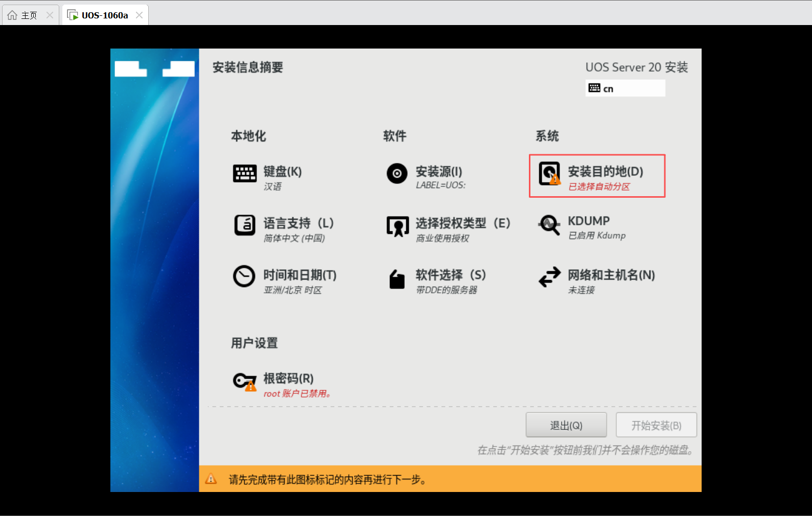Click the 带DDE的服务器 selection text
Image resolution: width=812 pixels, height=516 pixels.
tap(447, 290)
